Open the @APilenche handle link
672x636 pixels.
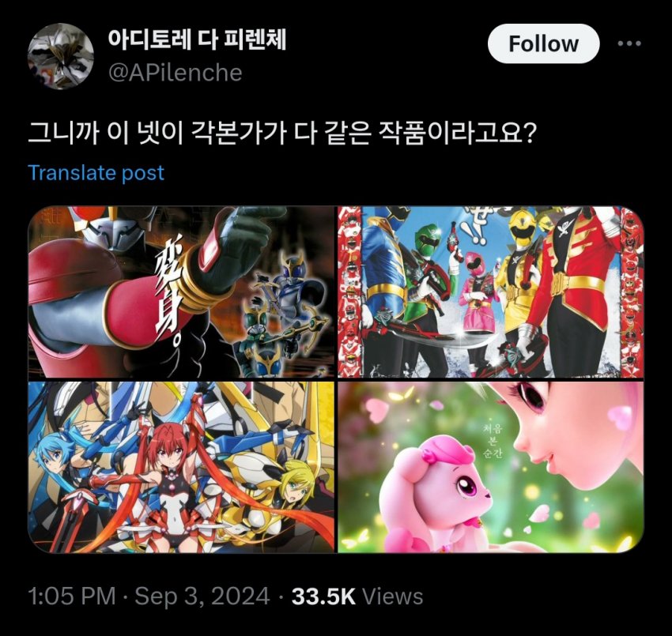coord(175,73)
